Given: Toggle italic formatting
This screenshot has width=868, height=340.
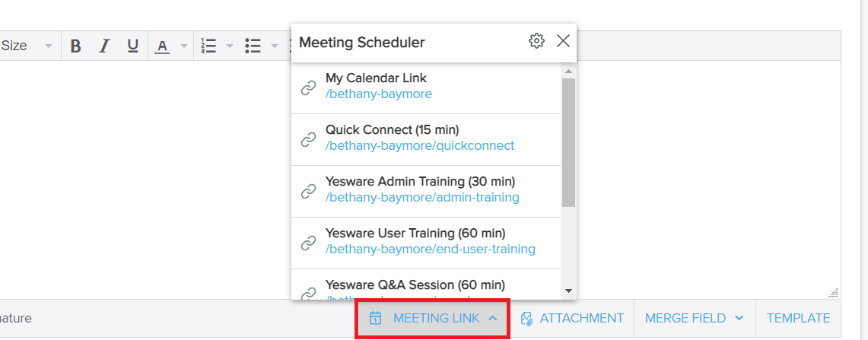Looking at the screenshot, I should (104, 46).
